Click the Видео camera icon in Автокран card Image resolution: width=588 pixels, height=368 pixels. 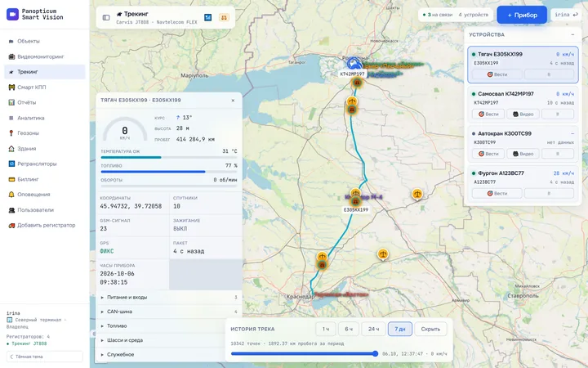[x=515, y=154]
